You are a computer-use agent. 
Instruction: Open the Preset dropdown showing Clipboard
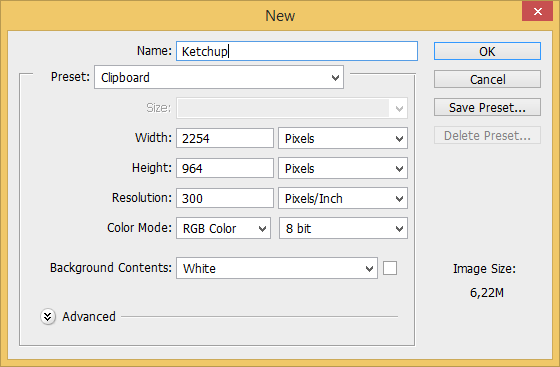pyautogui.click(x=219, y=77)
